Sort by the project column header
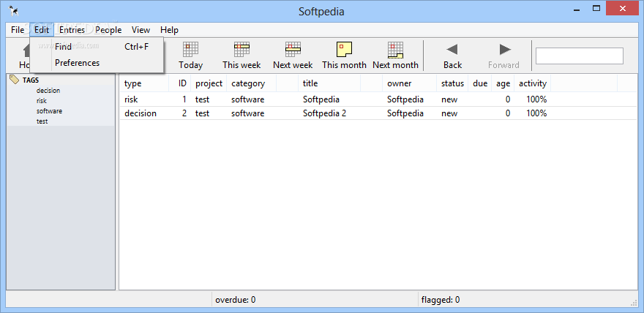Screen dimensions: 644x313 [x=209, y=83]
